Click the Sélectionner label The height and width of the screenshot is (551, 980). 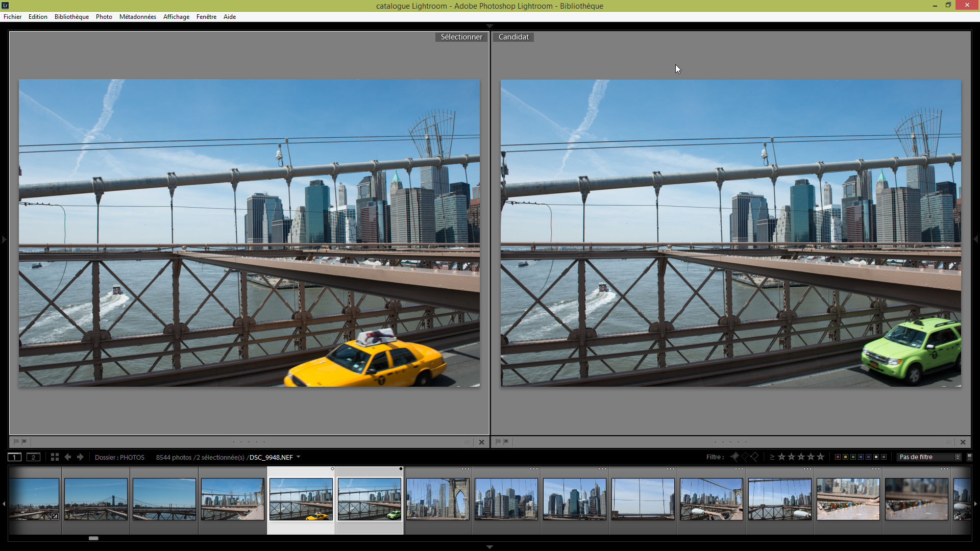pyautogui.click(x=461, y=37)
